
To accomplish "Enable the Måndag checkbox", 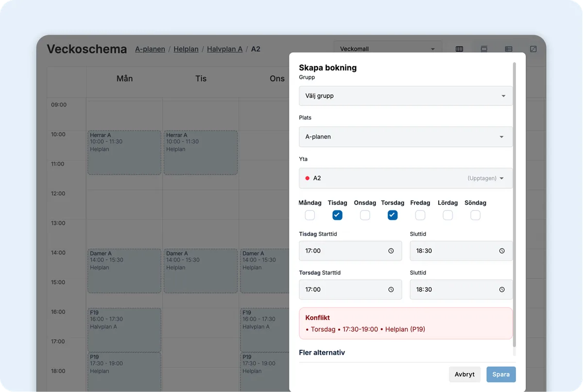I will (310, 215).
